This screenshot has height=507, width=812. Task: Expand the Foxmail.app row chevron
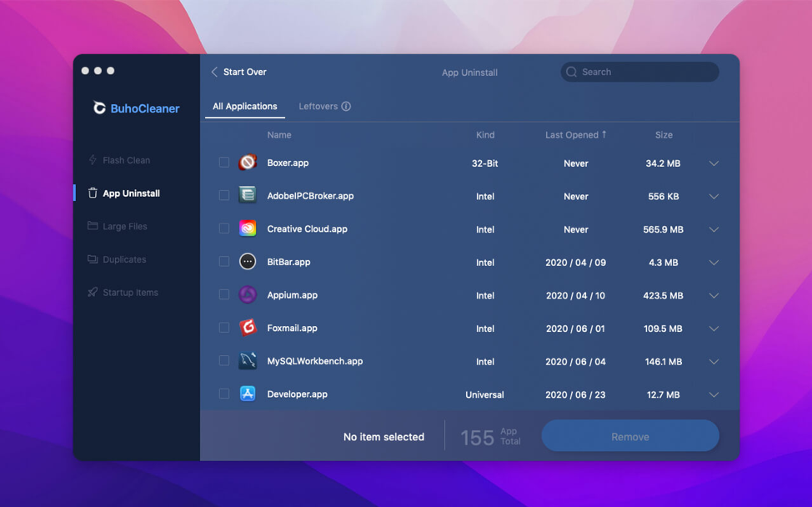click(714, 329)
